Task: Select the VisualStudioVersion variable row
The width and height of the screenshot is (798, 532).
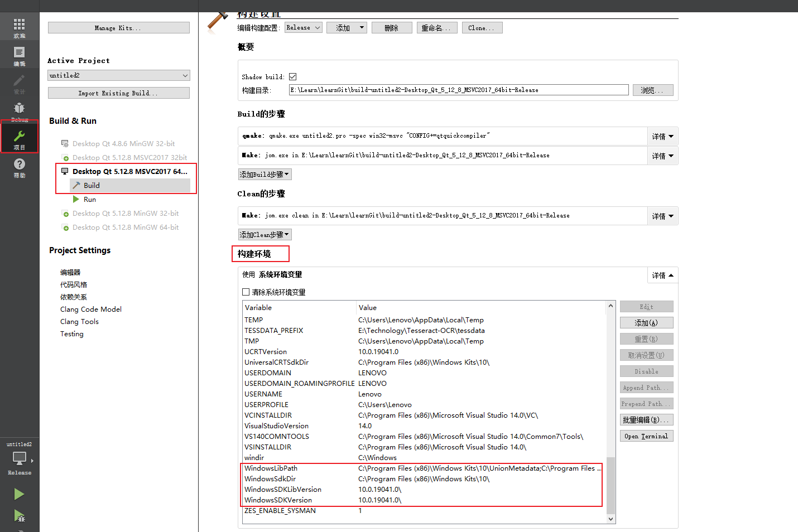Action: pyautogui.click(x=424, y=426)
